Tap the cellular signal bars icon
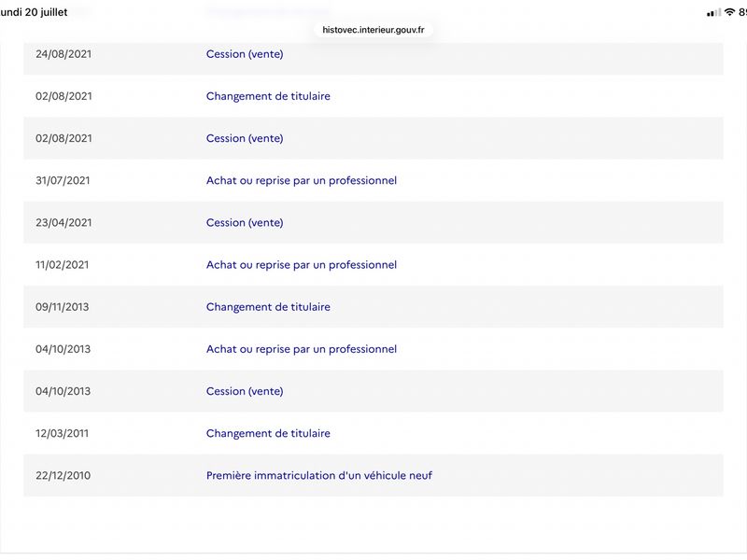The height and width of the screenshot is (560, 747). 713,13
